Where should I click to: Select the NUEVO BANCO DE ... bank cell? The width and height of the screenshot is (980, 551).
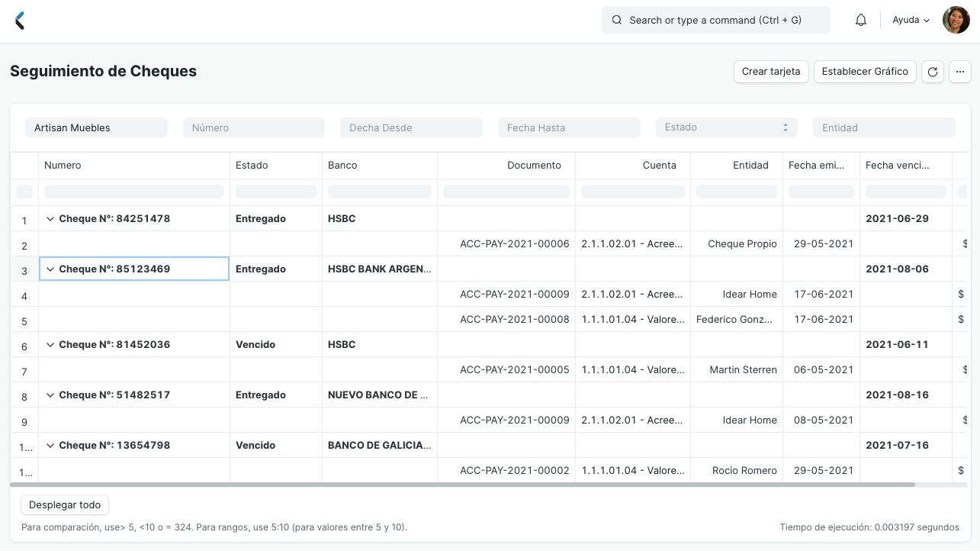(380, 395)
